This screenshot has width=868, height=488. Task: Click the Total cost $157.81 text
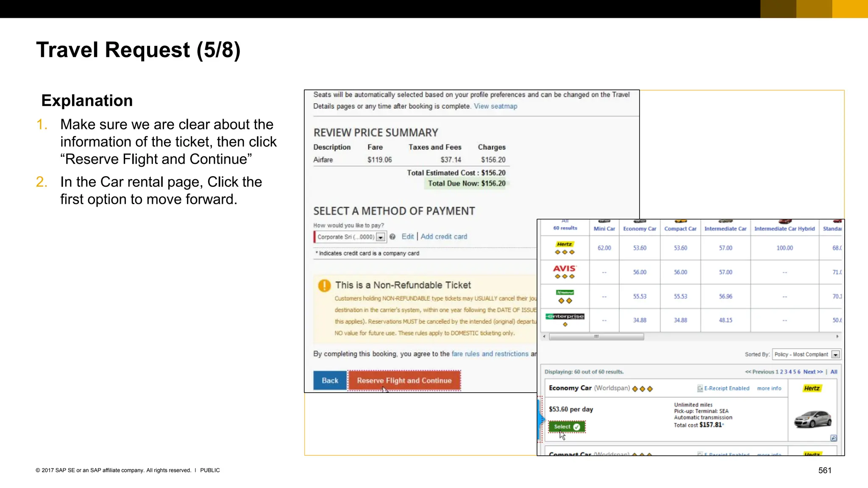(x=698, y=425)
